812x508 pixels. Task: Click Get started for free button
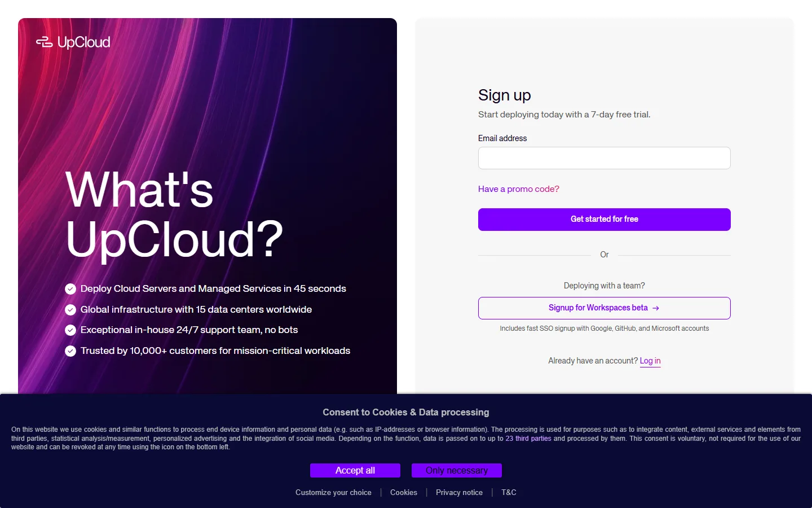604,220
